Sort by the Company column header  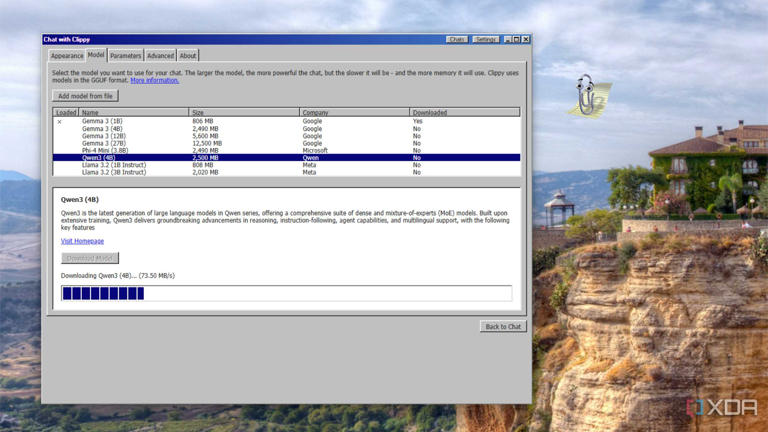tap(354, 112)
